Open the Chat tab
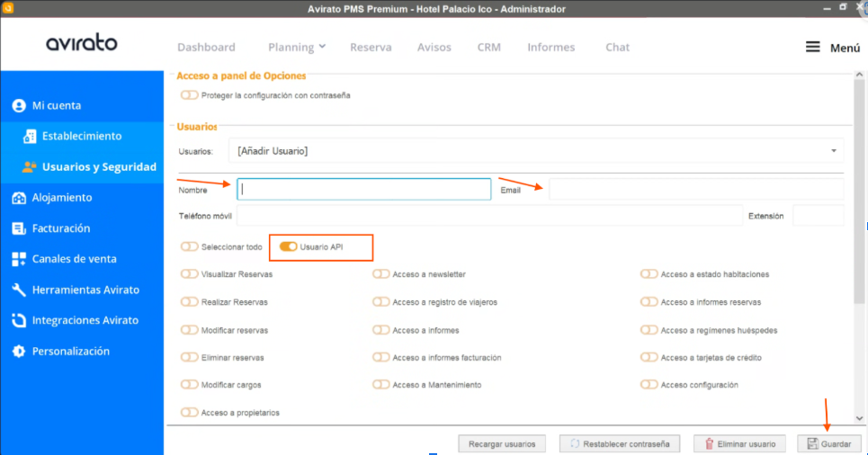This screenshot has height=455, width=868. [617, 47]
